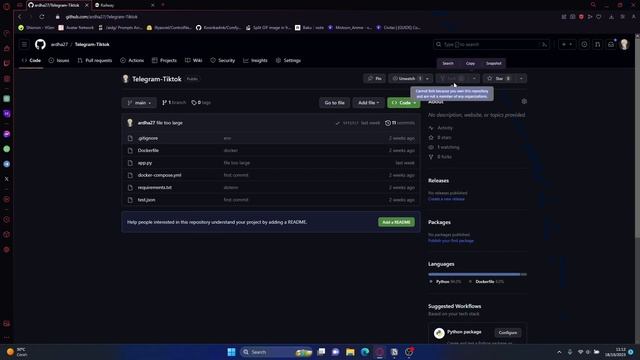The width and height of the screenshot is (640, 360).
Task: Open the issues icon in header
Action: tap(584, 44)
